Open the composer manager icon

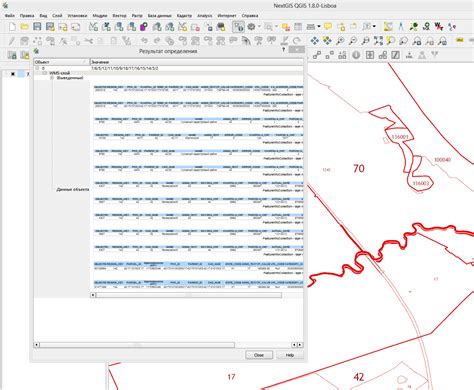(76, 27)
